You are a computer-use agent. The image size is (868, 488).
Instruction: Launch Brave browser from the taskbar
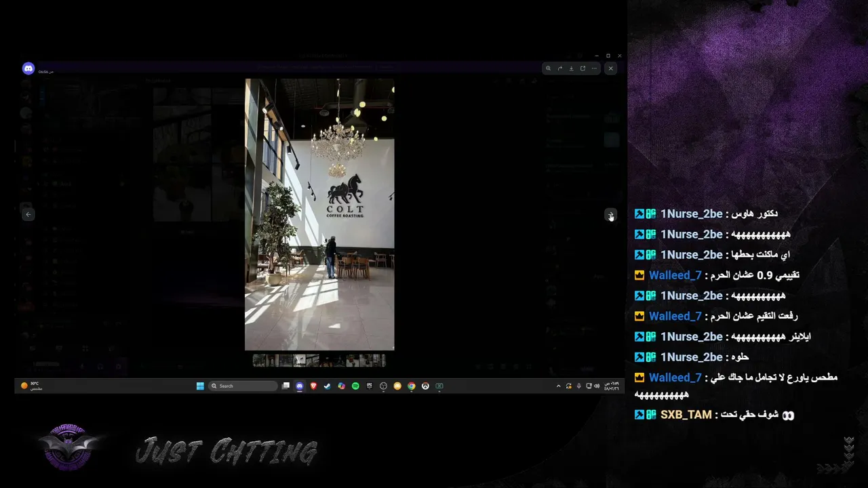(313, 386)
